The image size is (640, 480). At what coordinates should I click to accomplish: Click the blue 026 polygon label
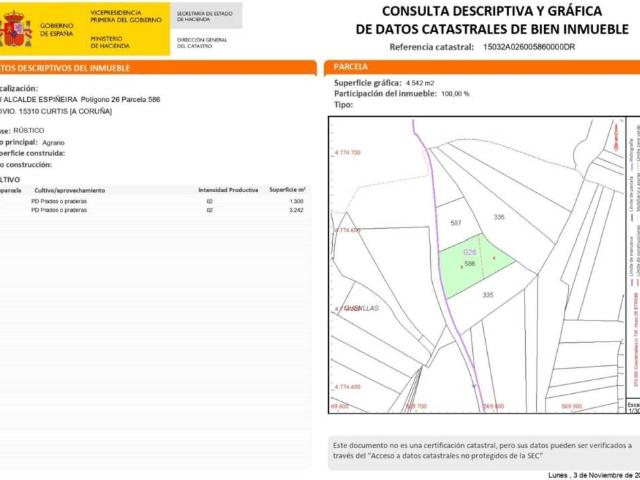(x=470, y=252)
